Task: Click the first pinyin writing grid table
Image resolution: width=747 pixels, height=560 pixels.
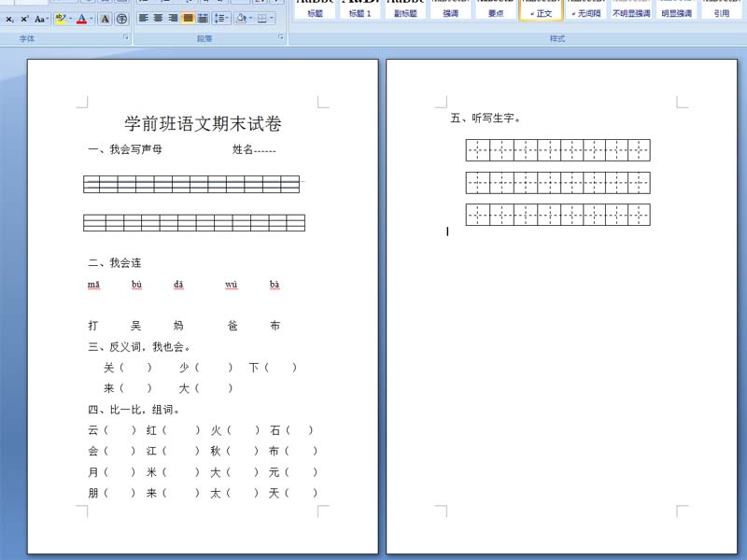Action: (x=191, y=184)
